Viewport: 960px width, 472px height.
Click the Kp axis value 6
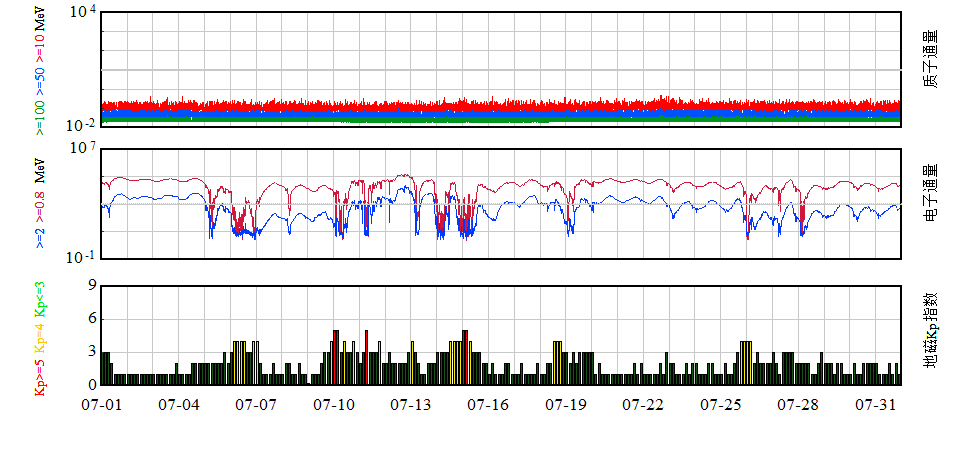[93, 319]
